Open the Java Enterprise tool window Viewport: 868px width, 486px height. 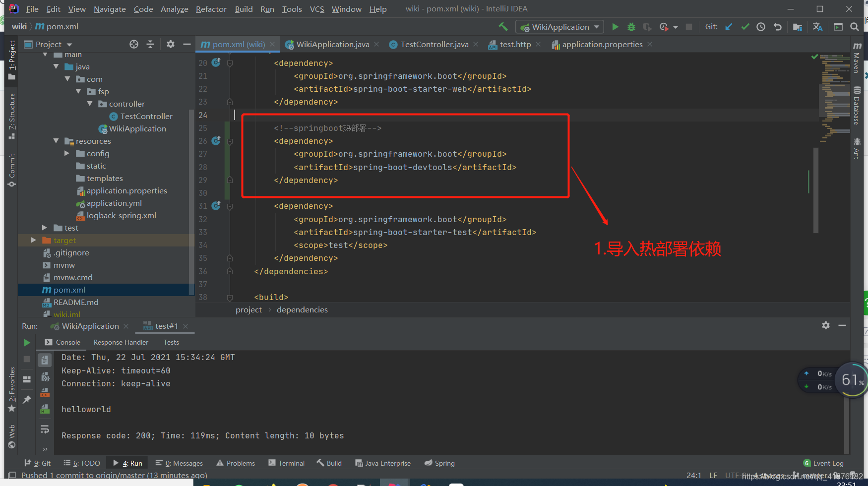(x=383, y=463)
